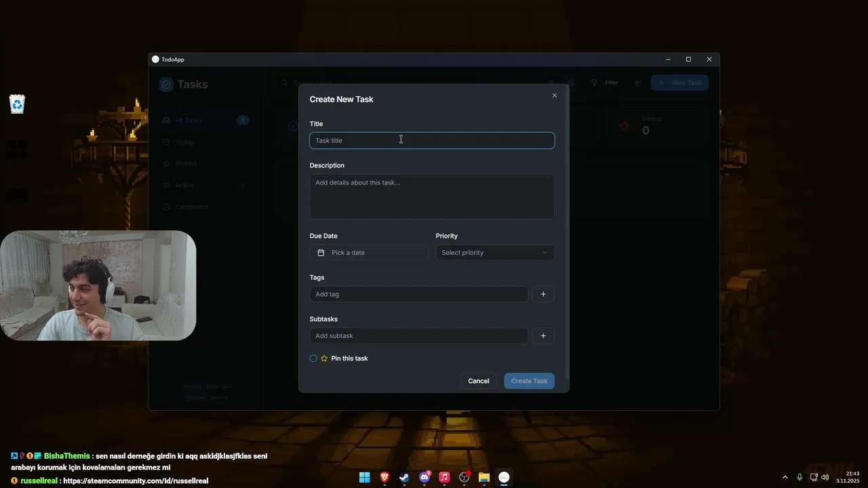Viewport: 868px width, 488px height.
Task: Click the Task title input field
Action: pos(432,140)
